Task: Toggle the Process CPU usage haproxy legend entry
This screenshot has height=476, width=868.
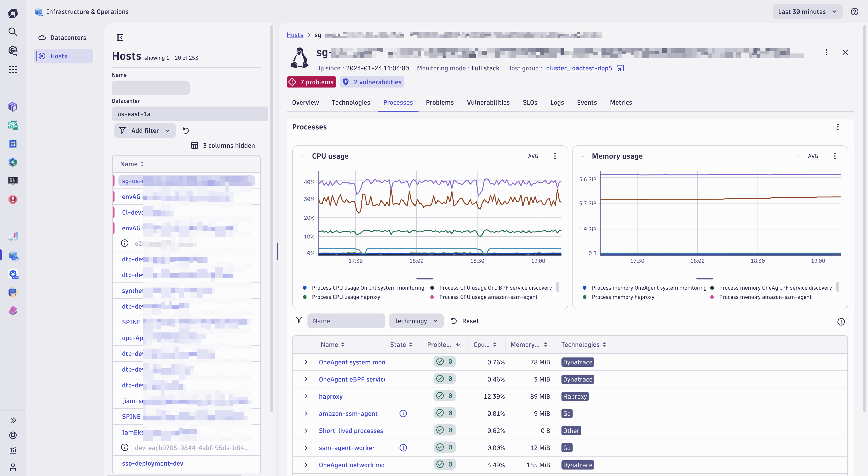Action: (x=346, y=297)
